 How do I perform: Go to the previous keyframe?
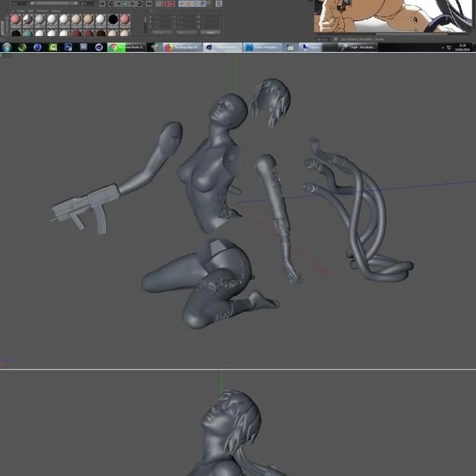coord(112,4)
